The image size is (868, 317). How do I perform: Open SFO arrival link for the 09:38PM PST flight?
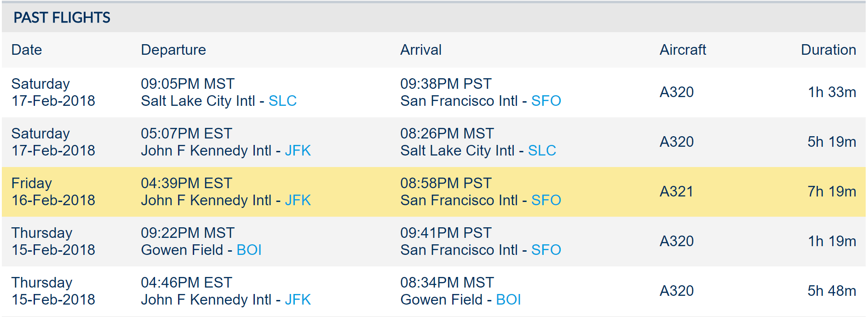click(546, 101)
